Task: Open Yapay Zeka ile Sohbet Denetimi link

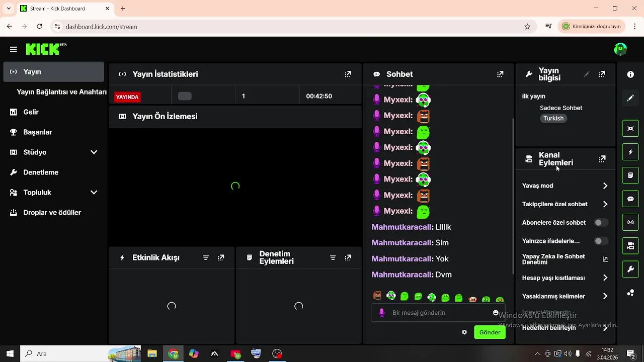Action: point(565,259)
